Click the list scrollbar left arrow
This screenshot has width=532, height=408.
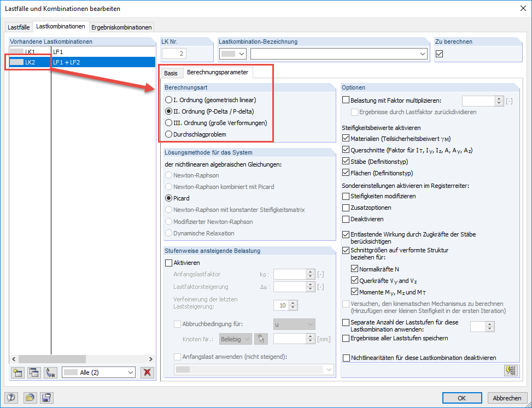[x=14, y=359]
